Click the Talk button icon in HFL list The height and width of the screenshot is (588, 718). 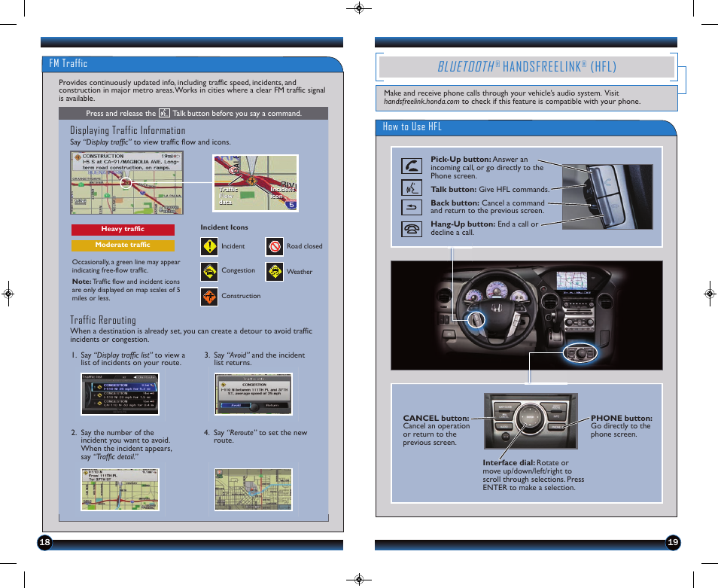tap(411, 187)
